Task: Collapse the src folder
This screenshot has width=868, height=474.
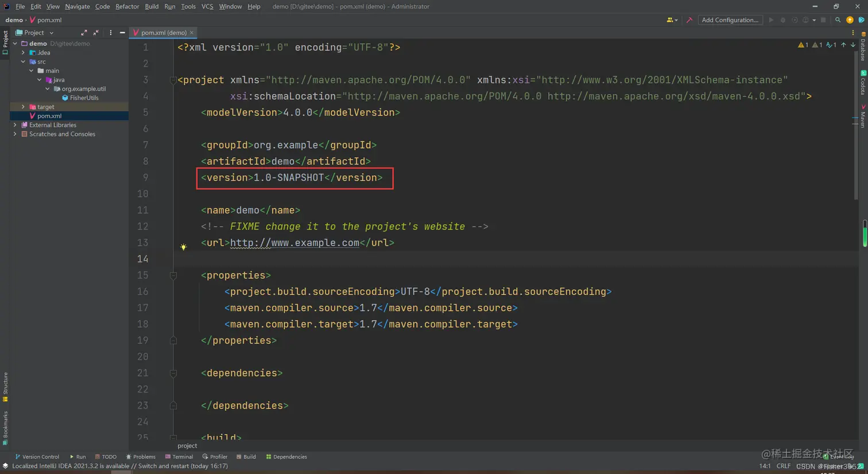Action: (24, 61)
